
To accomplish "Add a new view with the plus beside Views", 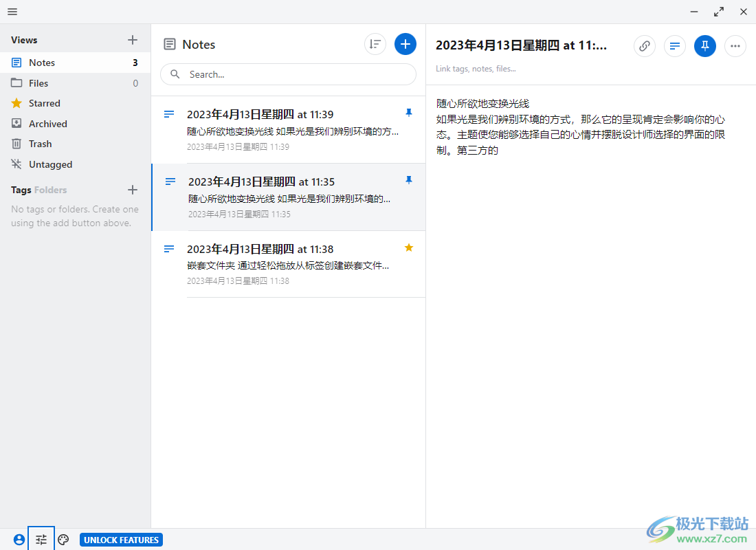I will click(132, 39).
